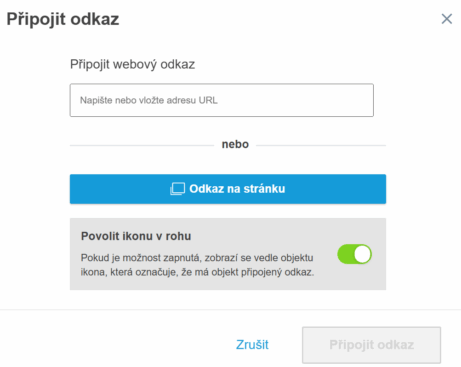Click the dialog title Připojit odkaz
This screenshot has width=461, height=367.
[x=63, y=19]
